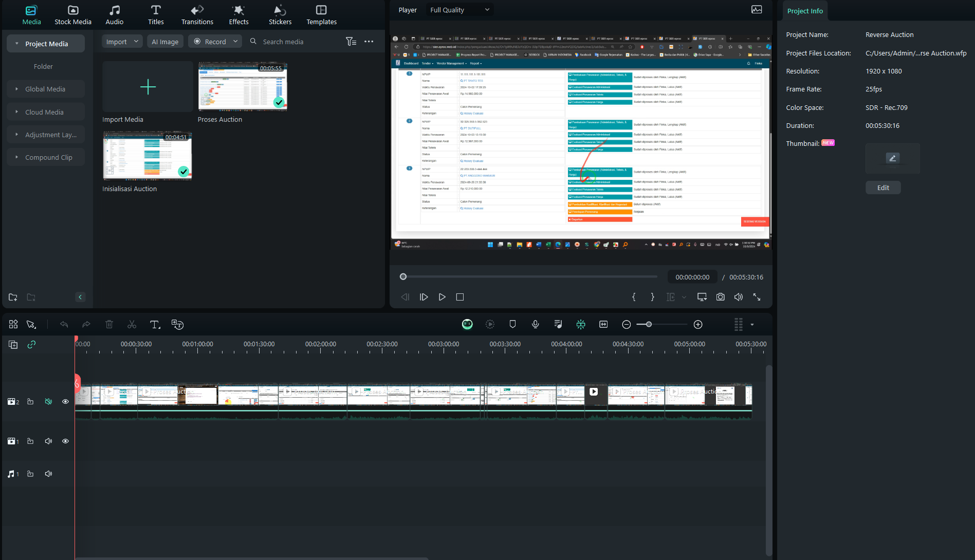The height and width of the screenshot is (560, 975).
Task: Expand the Global Media tree item
Action: click(17, 89)
